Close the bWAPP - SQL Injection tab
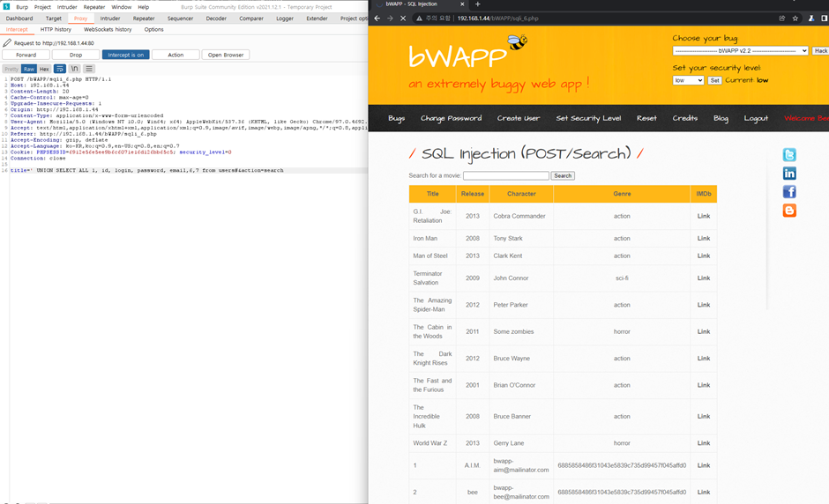This screenshot has height=504, width=829. point(462,4)
